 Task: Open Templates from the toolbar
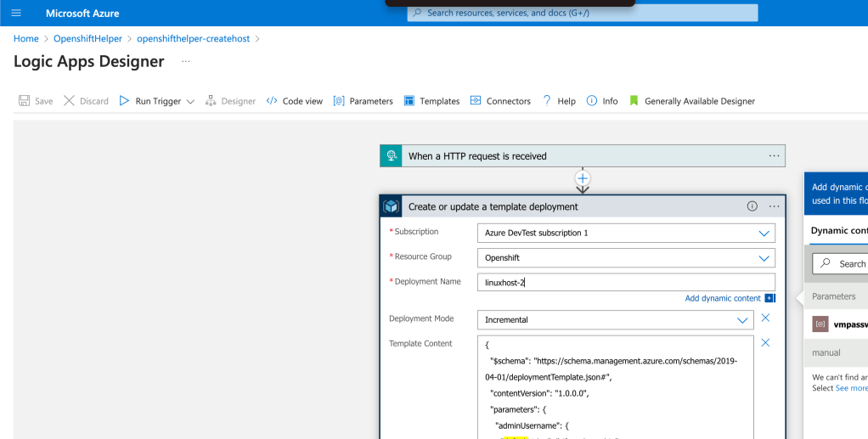point(431,101)
